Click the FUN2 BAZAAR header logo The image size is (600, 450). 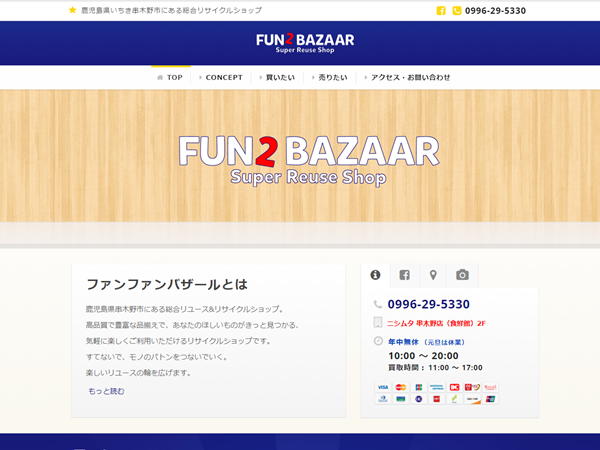tap(305, 43)
